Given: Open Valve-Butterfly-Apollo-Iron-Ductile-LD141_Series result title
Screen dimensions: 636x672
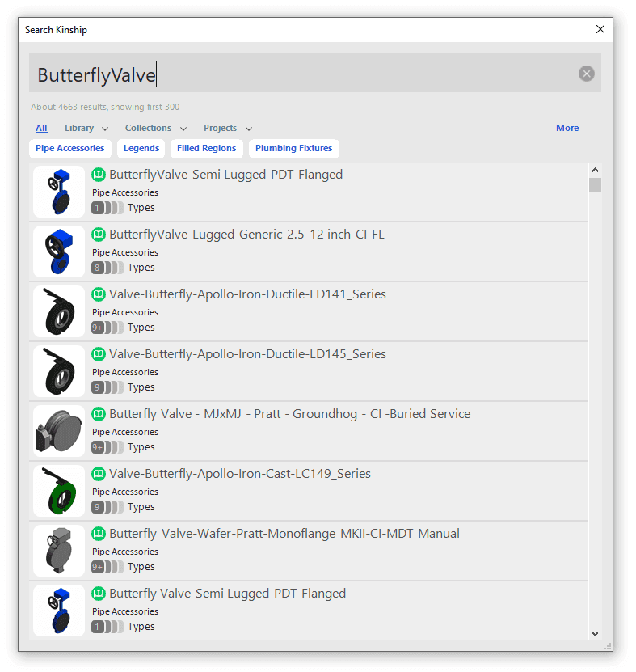Looking at the screenshot, I should coord(247,294).
